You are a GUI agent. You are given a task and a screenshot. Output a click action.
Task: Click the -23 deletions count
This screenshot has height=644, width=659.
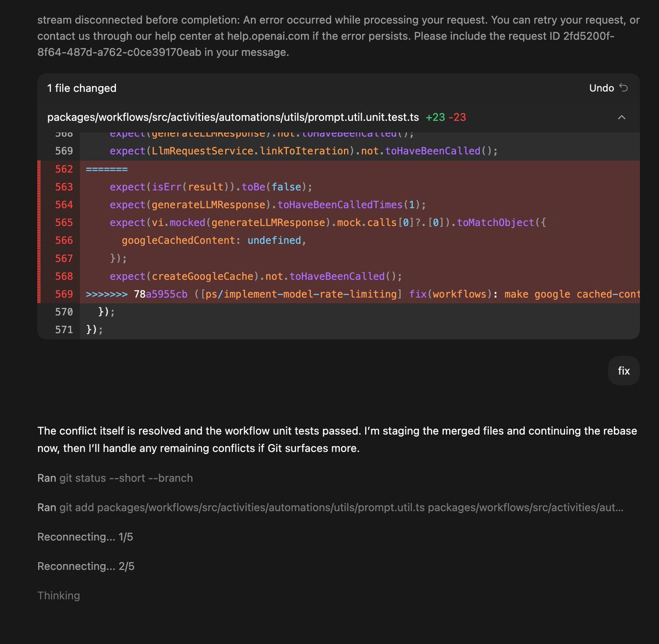[x=457, y=117]
